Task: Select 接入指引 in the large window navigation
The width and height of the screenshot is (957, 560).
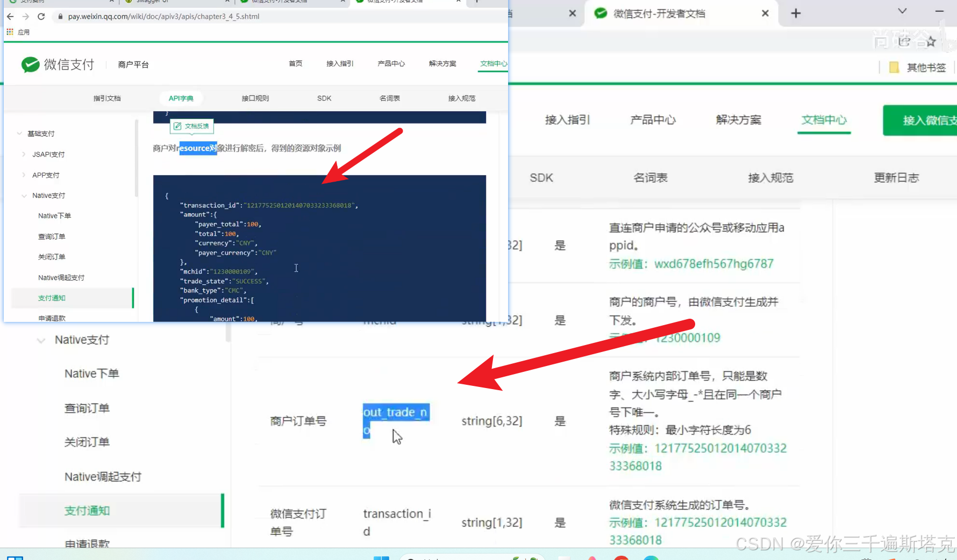Action: (568, 120)
